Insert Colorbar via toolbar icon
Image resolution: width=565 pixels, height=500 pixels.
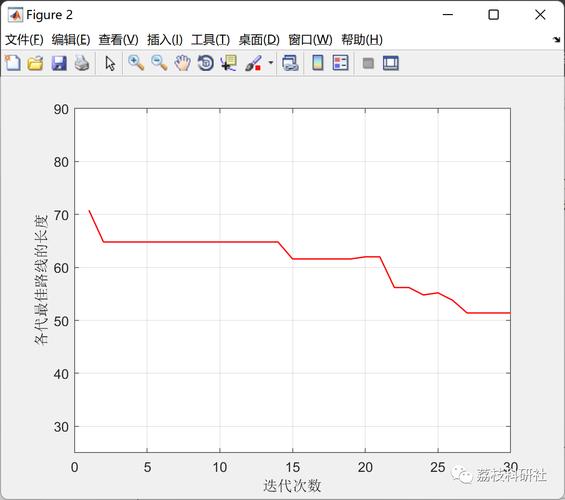click(x=317, y=63)
